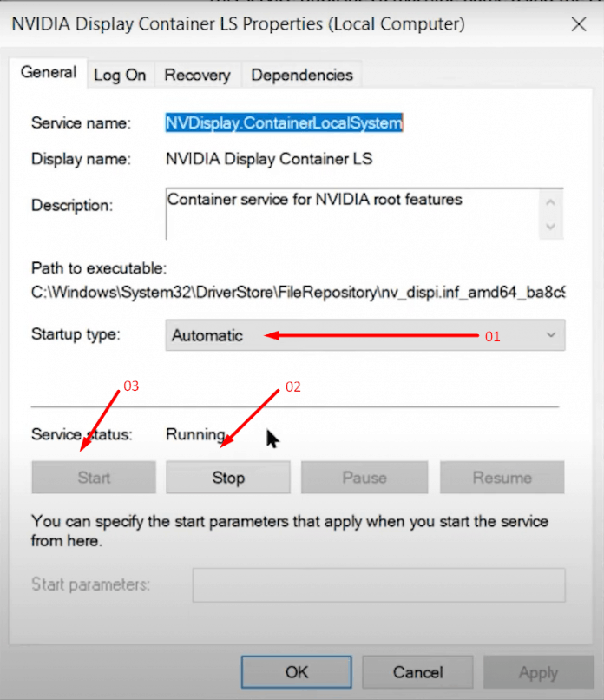Click the Resume service button
Screen dimensions: 604x700
tap(502, 477)
